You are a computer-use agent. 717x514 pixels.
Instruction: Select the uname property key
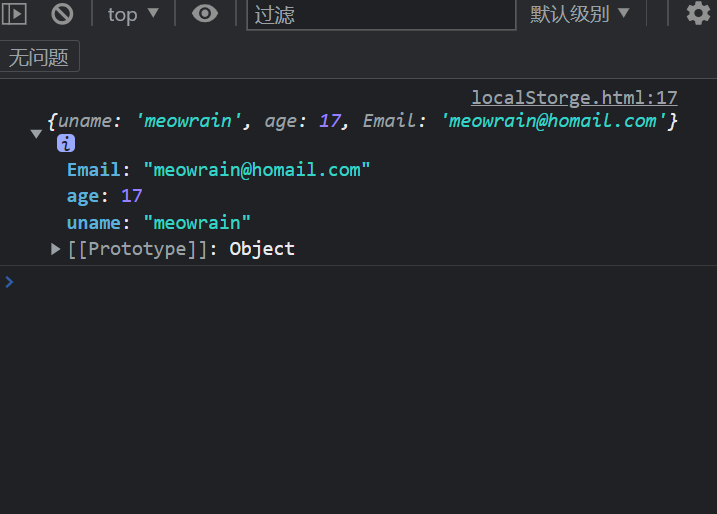click(x=93, y=222)
